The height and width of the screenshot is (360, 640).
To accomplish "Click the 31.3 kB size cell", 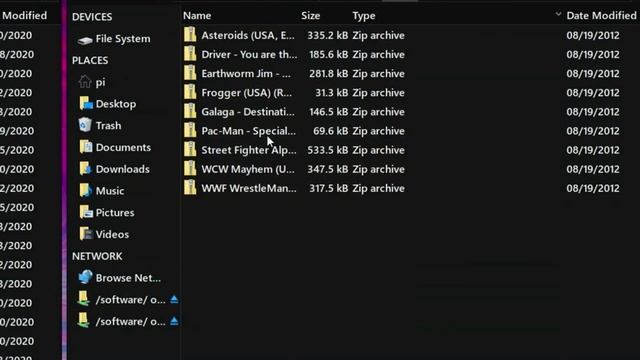I will [x=331, y=93].
